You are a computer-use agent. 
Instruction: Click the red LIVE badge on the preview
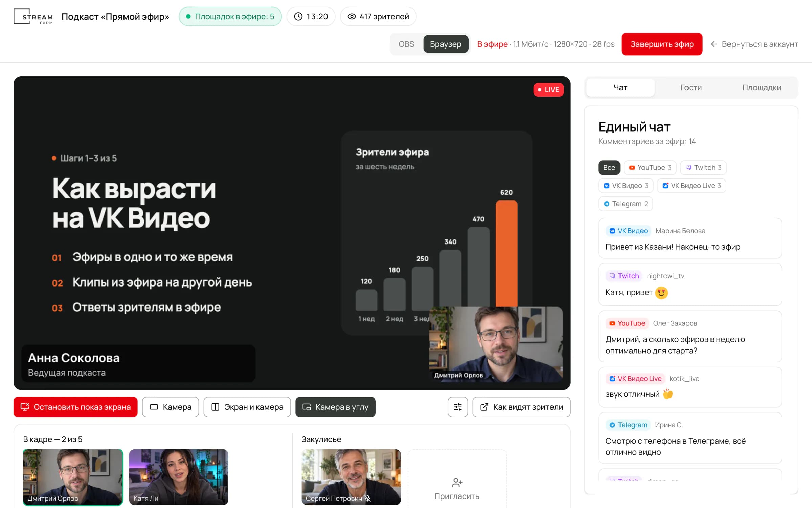548,90
